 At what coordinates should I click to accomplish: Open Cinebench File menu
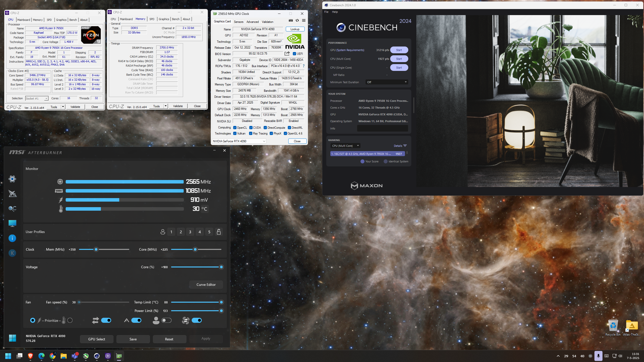(x=326, y=12)
